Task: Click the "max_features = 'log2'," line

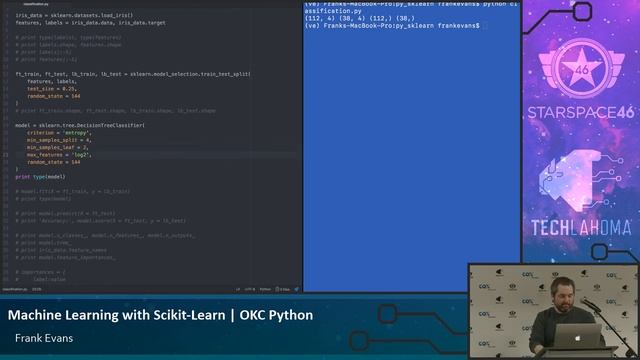Action: [60, 155]
